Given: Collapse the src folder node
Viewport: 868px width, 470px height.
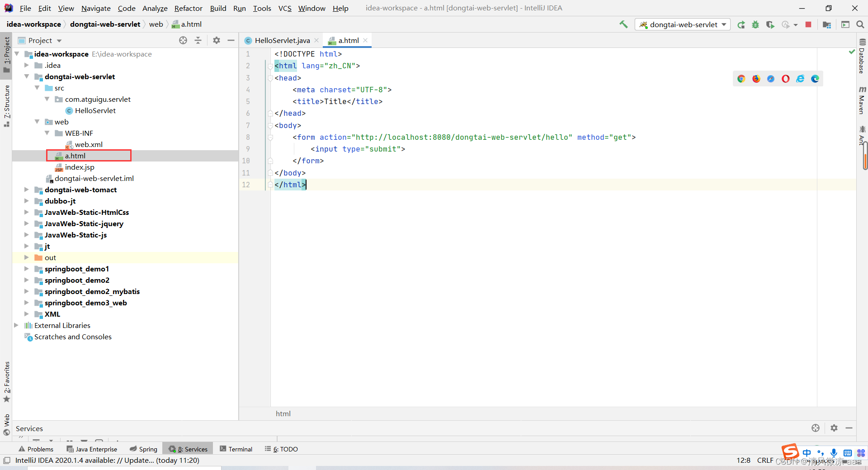Looking at the screenshot, I should 37,88.
